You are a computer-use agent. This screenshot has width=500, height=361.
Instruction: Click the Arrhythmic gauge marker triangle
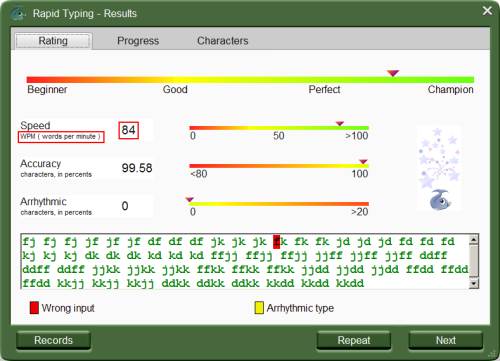[x=190, y=200]
